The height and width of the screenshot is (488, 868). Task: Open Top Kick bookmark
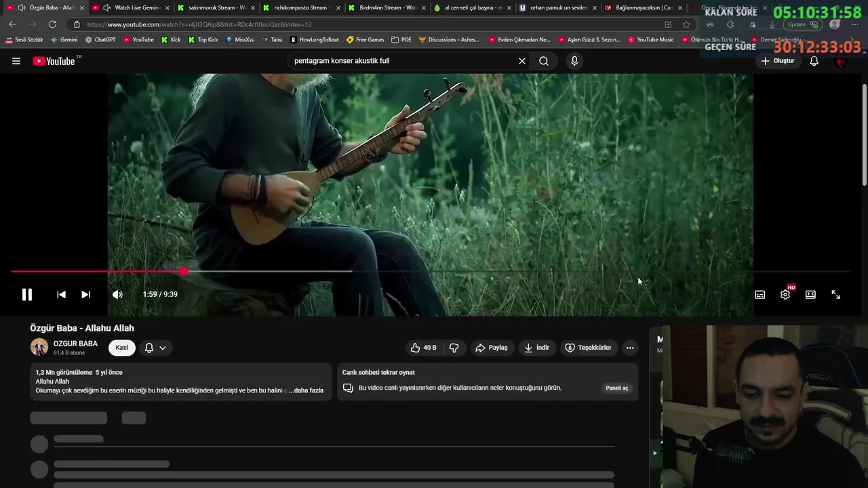coord(203,40)
